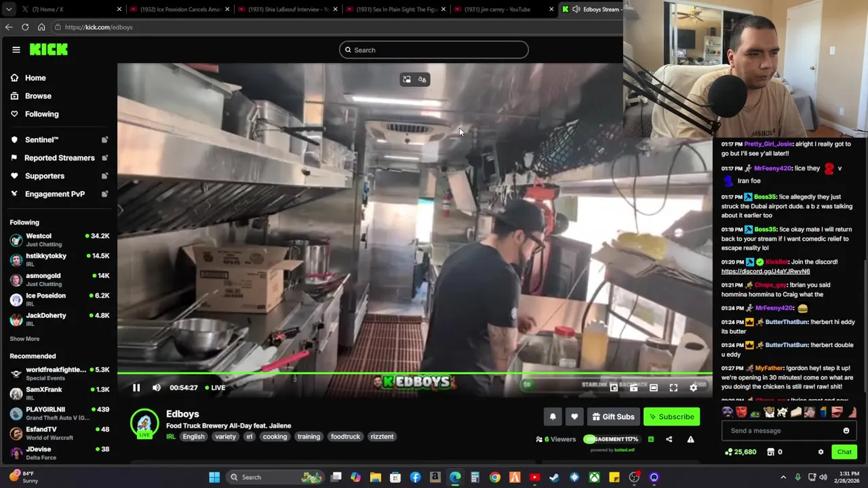The width and height of the screenshot is (868, 488).
Task: Click the 25,680 channel points balance
Action: pos(741,452)
